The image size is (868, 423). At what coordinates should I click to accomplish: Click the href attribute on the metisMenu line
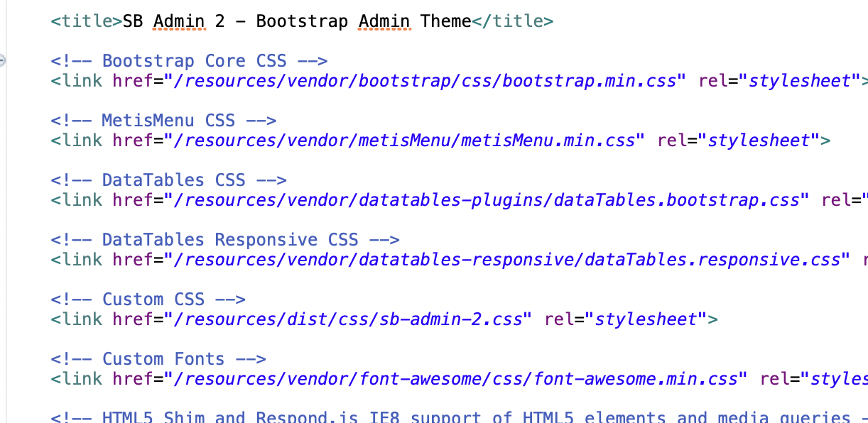point(133,141)
